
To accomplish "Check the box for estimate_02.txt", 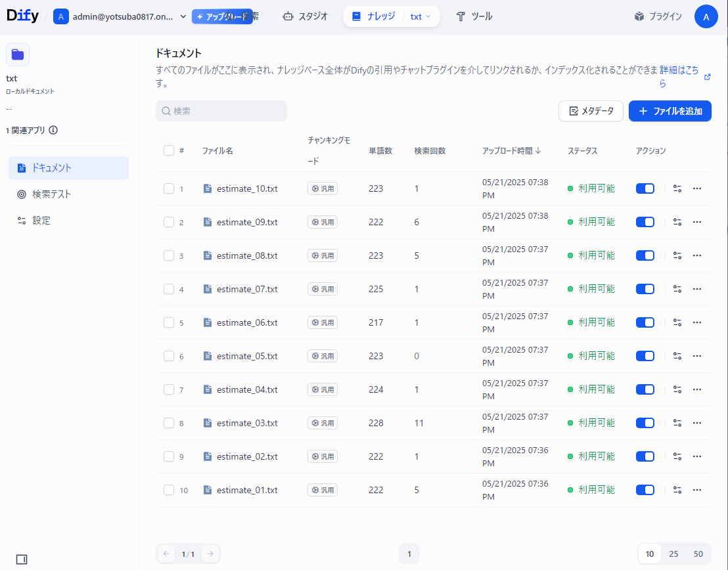I will [169, 456].
